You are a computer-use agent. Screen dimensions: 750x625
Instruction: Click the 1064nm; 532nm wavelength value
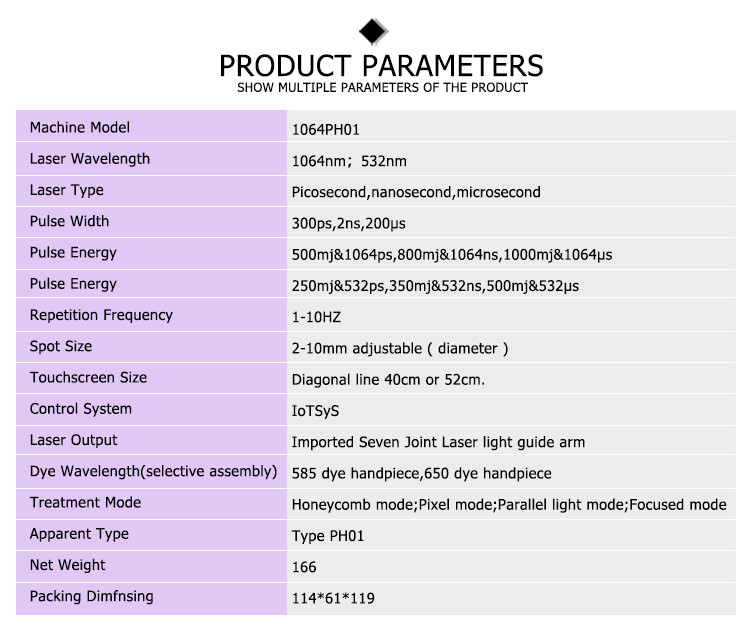349,161
